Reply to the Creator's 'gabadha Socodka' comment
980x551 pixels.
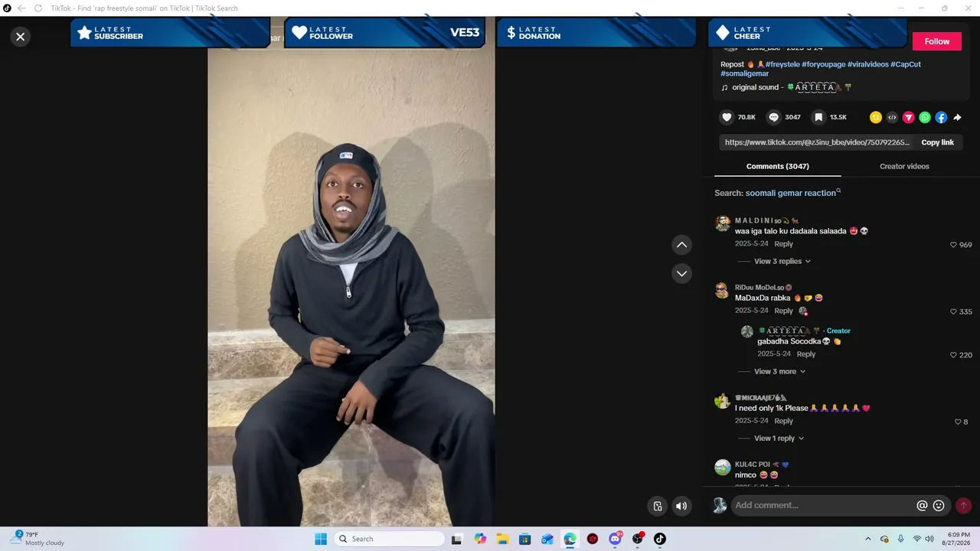pos(806,354)
